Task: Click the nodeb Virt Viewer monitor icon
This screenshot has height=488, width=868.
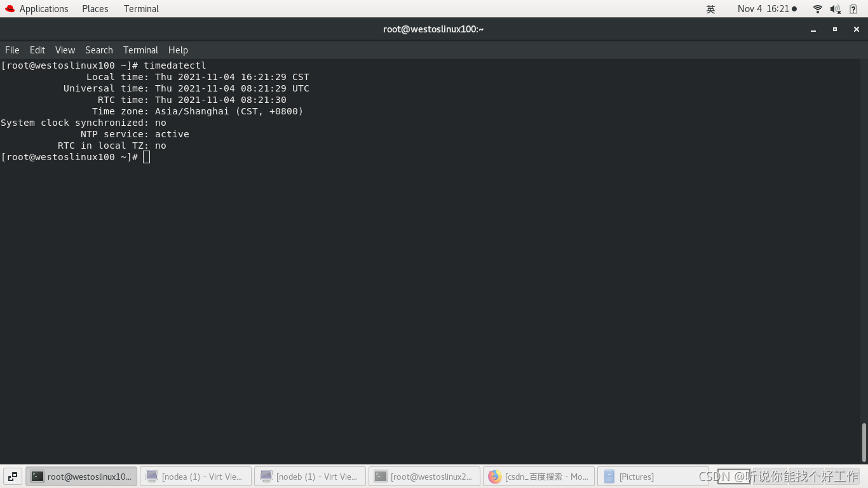Action: 266,477
